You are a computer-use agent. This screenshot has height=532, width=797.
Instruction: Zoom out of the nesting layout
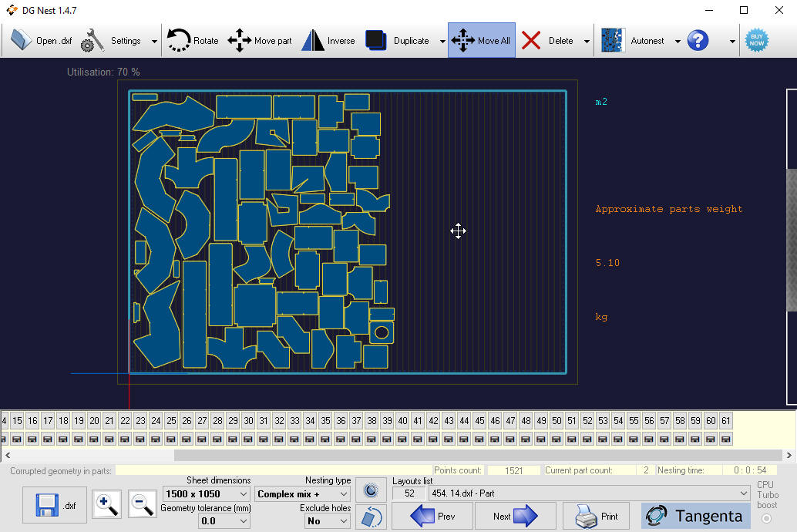pos(142,504)
